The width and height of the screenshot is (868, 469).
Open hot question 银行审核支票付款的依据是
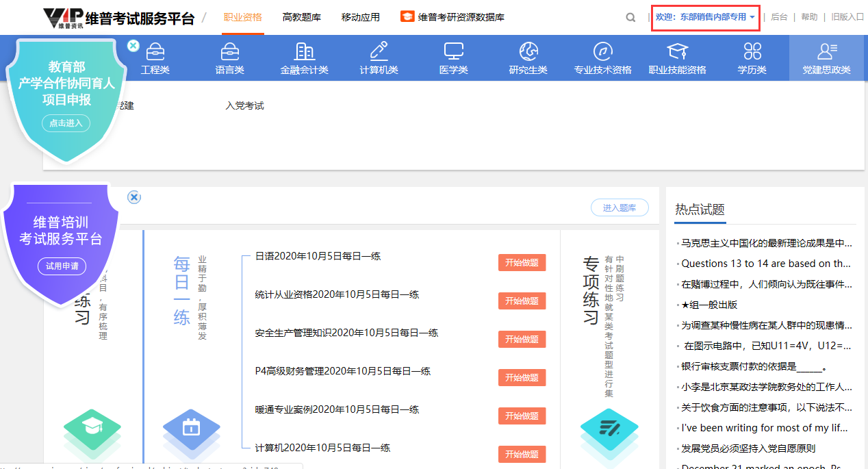click(754, 366)
